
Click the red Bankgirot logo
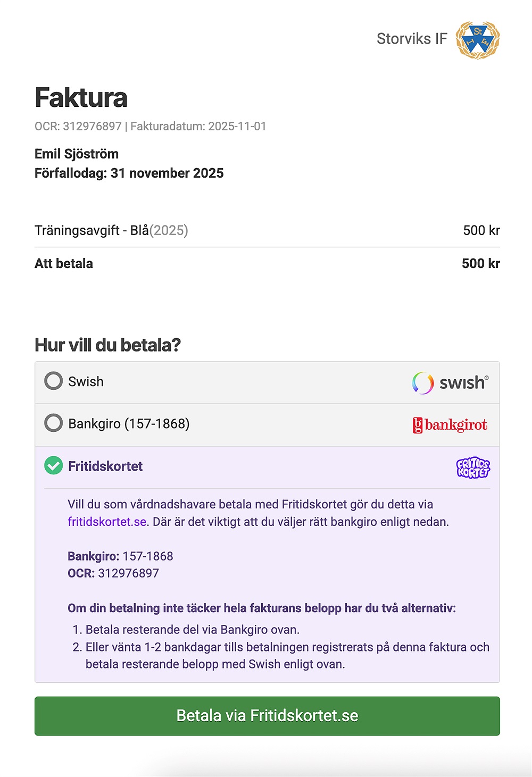[450, 425]
